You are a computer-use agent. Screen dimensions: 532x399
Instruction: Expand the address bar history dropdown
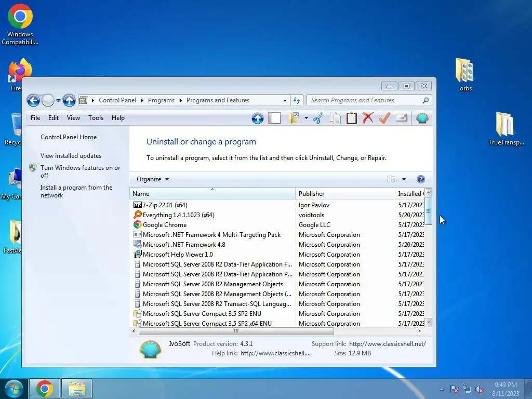285,100
